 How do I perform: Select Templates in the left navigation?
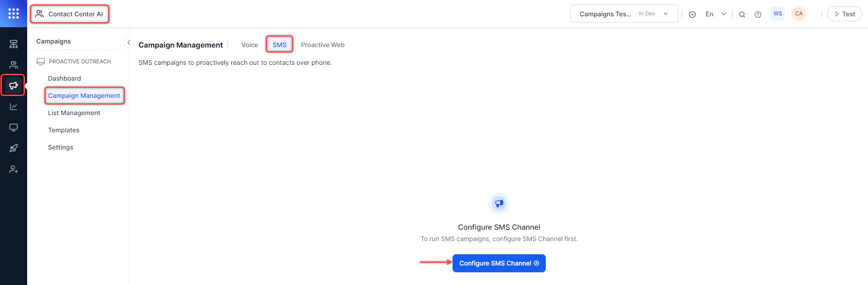click(63, 130)
